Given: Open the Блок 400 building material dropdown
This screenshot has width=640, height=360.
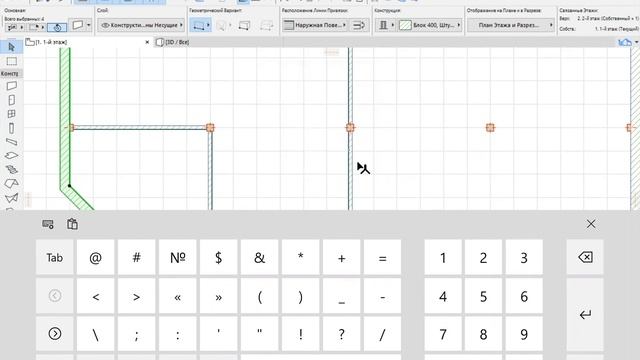Looking at the screenshot, I should 429,25.
